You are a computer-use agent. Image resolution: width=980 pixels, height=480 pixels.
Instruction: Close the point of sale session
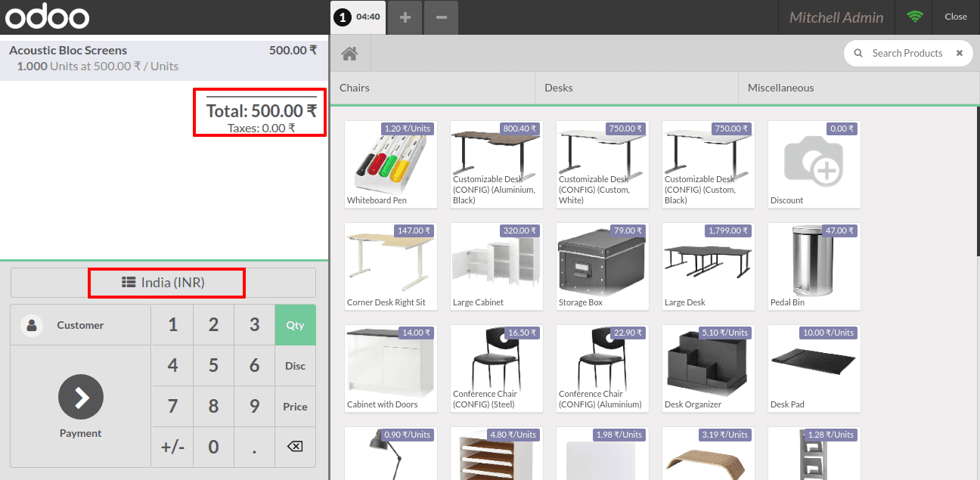(956, 17)
